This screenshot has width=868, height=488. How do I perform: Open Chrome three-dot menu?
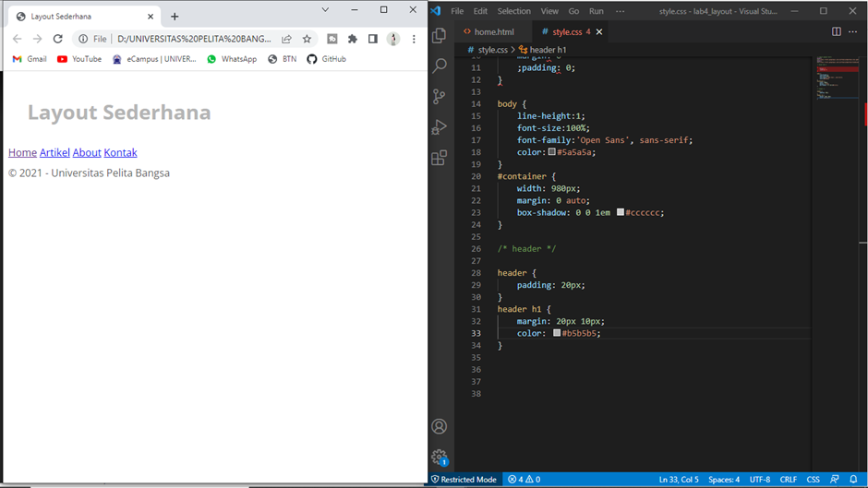414,39
